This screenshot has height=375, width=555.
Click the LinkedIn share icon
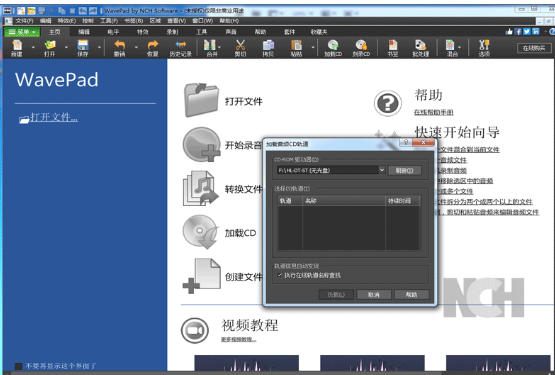click(536, 32)
